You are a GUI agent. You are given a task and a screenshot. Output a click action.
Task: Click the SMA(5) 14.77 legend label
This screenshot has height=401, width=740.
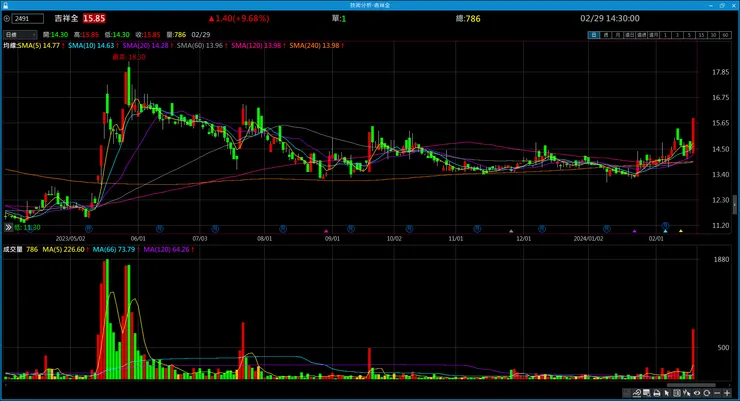click(x=38, y=46)
